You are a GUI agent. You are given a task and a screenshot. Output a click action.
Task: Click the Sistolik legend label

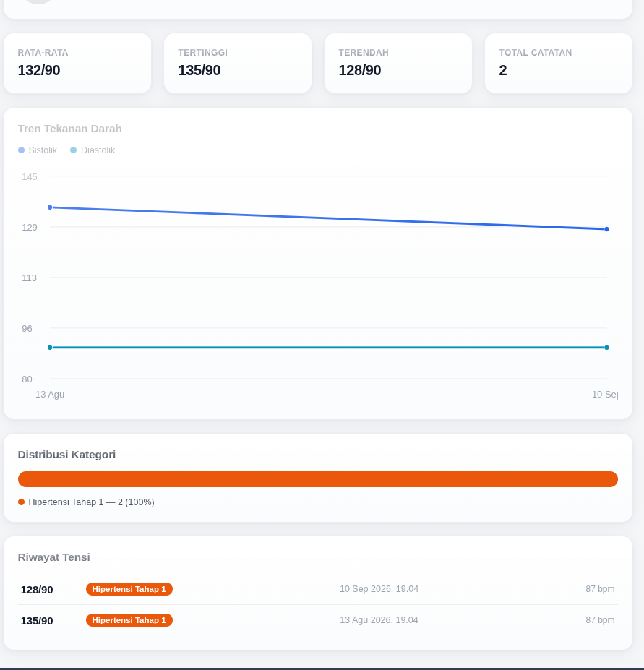43,150
